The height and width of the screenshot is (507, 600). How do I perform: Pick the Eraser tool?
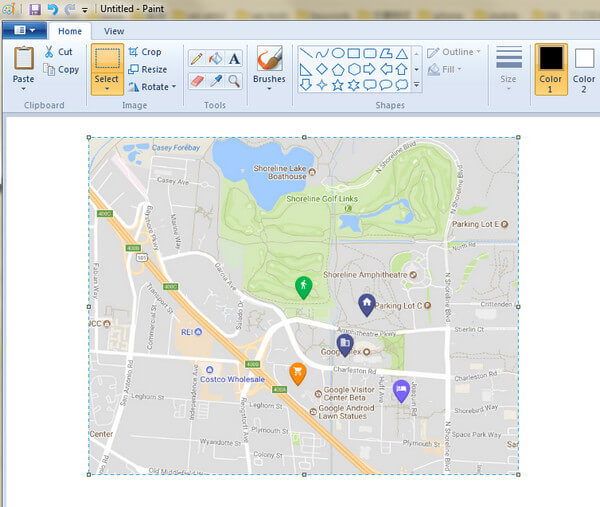[x=197, y=81]
